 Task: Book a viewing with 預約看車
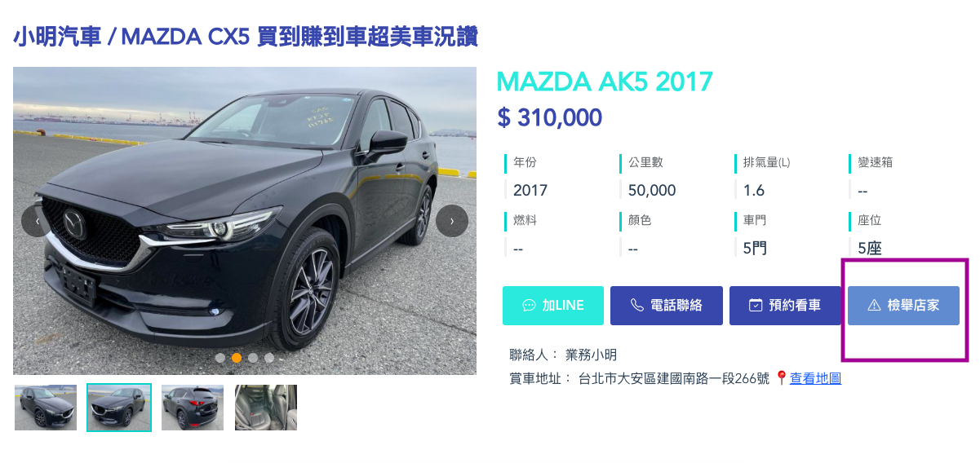pos(786,306)
